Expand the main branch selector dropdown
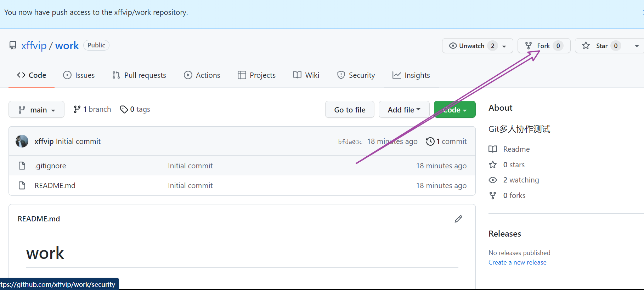The height and width of the screenshot is (290, 644). pos(36,110)
